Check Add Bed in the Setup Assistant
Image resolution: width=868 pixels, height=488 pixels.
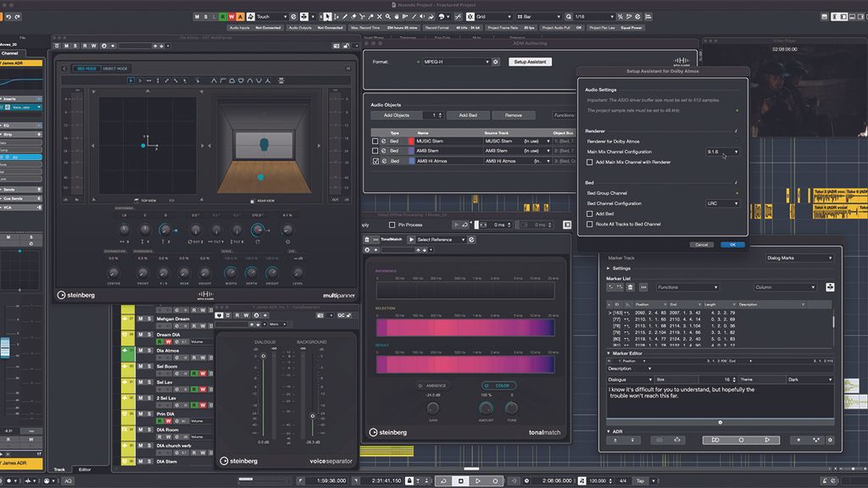pos(590,213)
